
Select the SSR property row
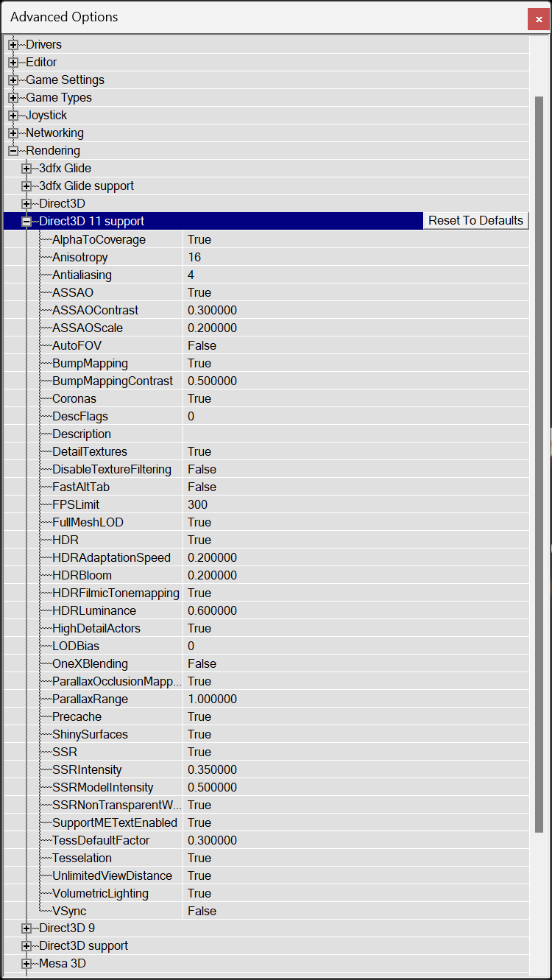click(x=266, y=752)
